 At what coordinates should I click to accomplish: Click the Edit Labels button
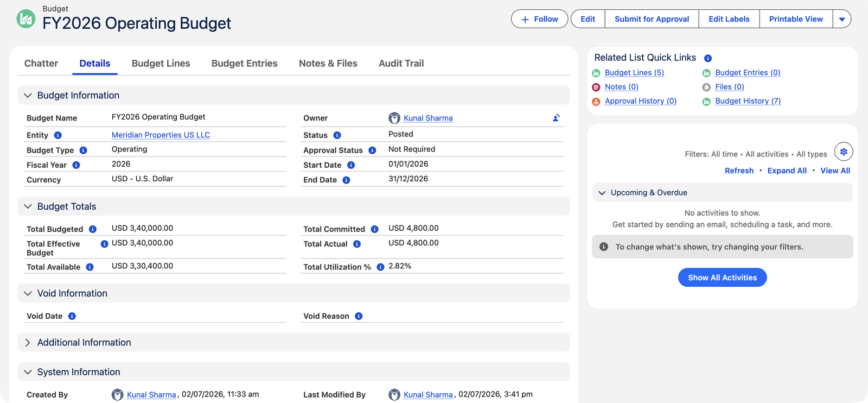pyautogui.click(x=729, y=19)
